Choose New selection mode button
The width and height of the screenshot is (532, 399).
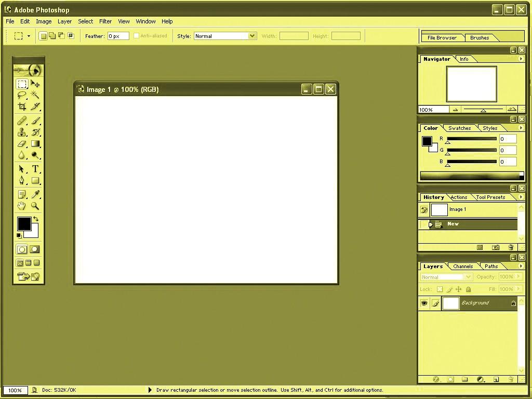coord(43,36)
